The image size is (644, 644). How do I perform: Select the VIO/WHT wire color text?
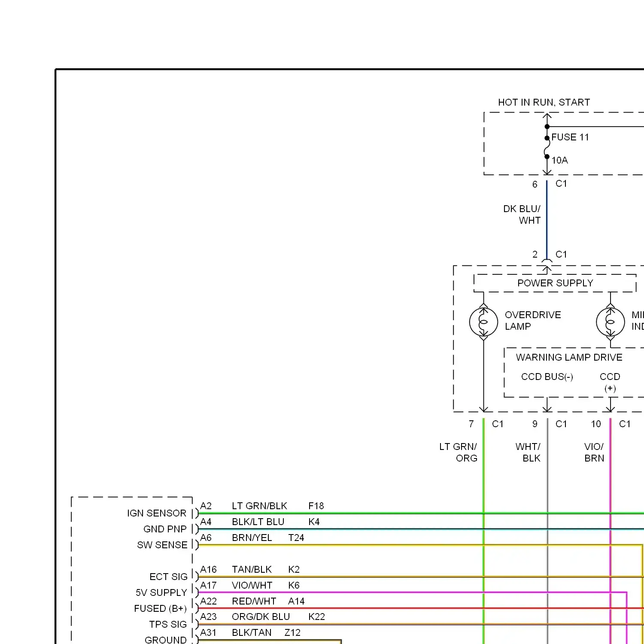pyautogui.click(x=252, y=586)
